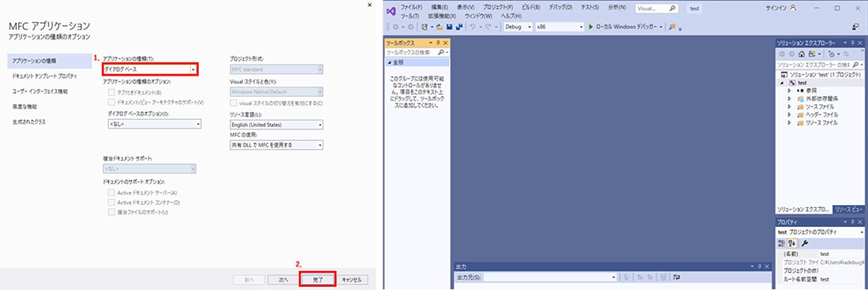Toggle the 複合ファイルのサポート checkbox
The image size is (868, 290).
(111, 212)
